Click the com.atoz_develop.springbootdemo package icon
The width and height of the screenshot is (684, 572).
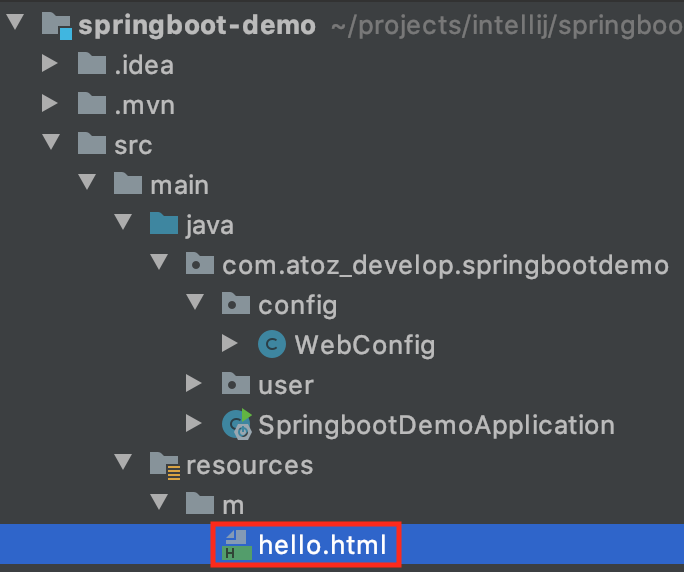point(200,263)
